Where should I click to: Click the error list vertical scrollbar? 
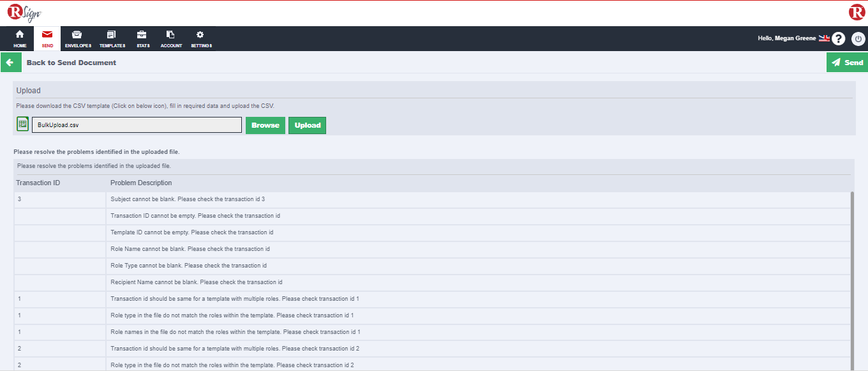pos(852,281)
